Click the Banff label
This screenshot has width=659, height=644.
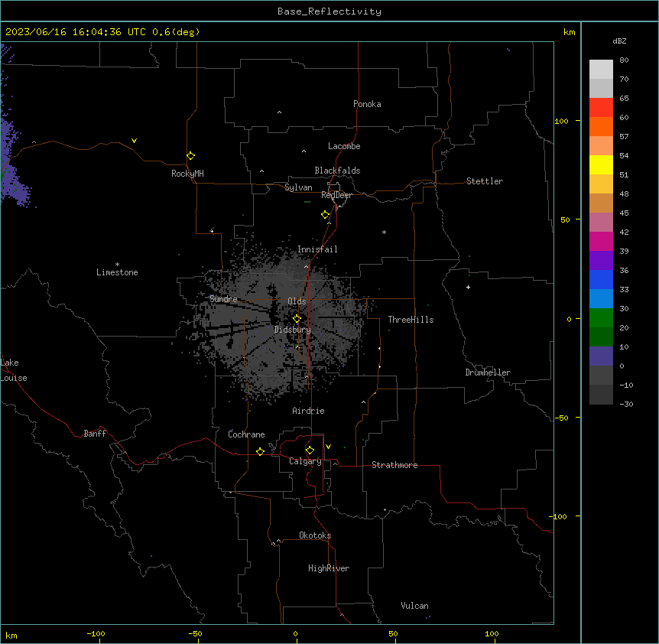pyautogui.click(x=95, y=434)
